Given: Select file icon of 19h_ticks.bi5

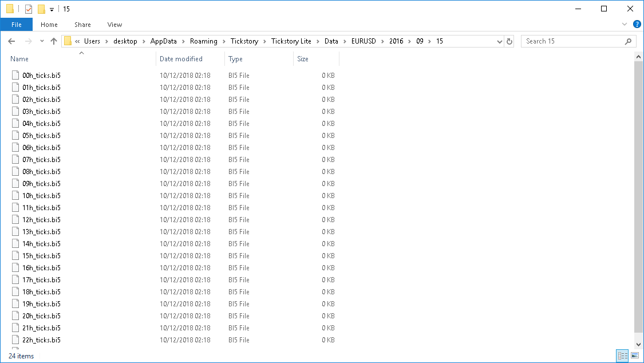Looking at the screenshot, I should [15, 303].
